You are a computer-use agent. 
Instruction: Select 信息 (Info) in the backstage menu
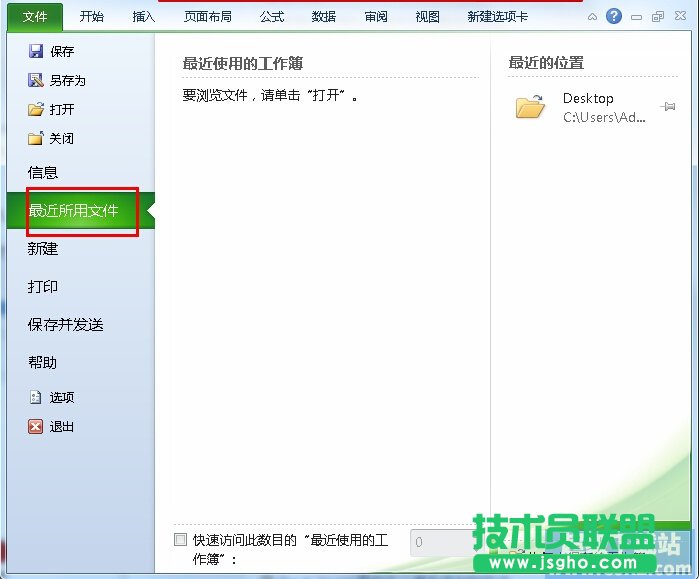tap(43, 172)
